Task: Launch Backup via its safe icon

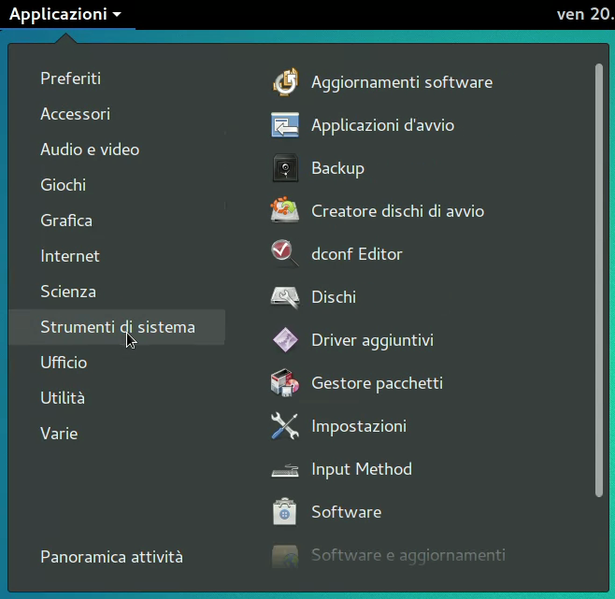Action: [x=285, y=168]
